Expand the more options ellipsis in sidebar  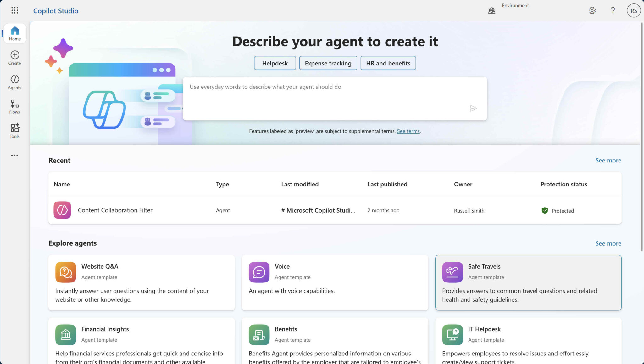[14, 155]
